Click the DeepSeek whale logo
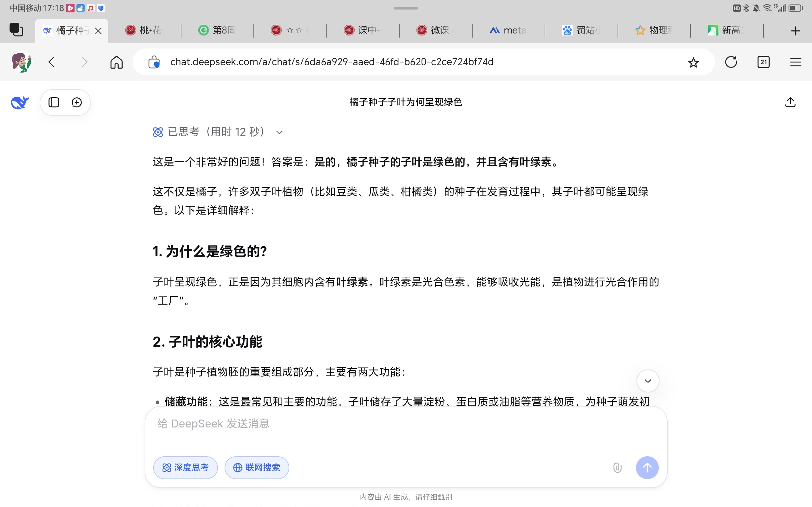Viewport: 812px width, 507px height. [x=19, y=103]
